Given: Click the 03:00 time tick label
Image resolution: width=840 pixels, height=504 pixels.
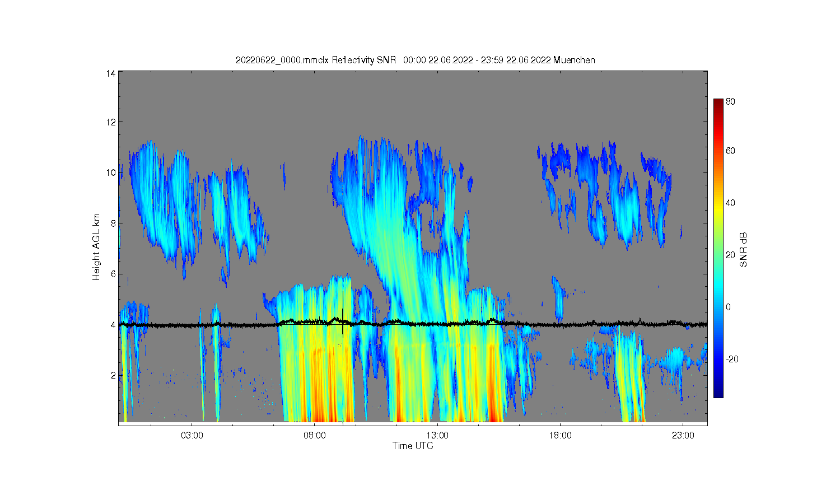Looking at the screenshot, I should click(x=192, y=436).
